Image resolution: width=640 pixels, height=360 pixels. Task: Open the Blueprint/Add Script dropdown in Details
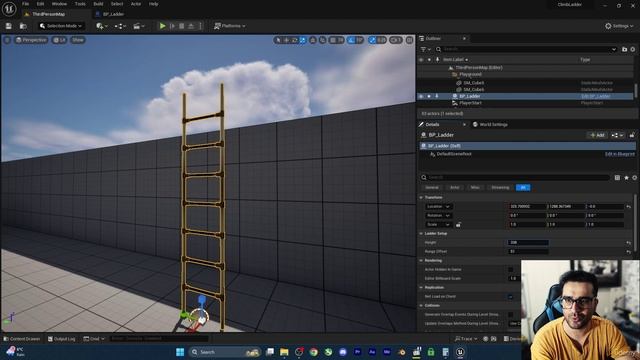click(x=617, y=135)
